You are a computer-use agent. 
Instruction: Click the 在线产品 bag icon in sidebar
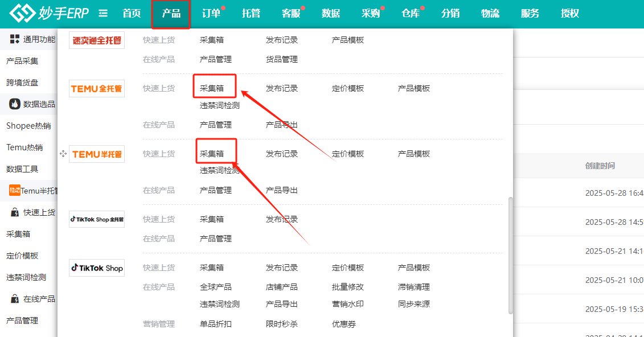(x=15, y=299)
